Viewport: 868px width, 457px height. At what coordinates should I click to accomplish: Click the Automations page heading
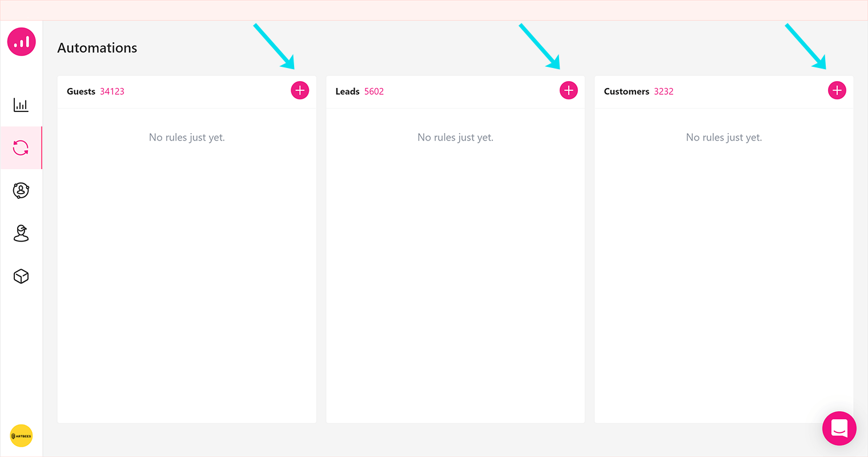click(x=97, y=48)
